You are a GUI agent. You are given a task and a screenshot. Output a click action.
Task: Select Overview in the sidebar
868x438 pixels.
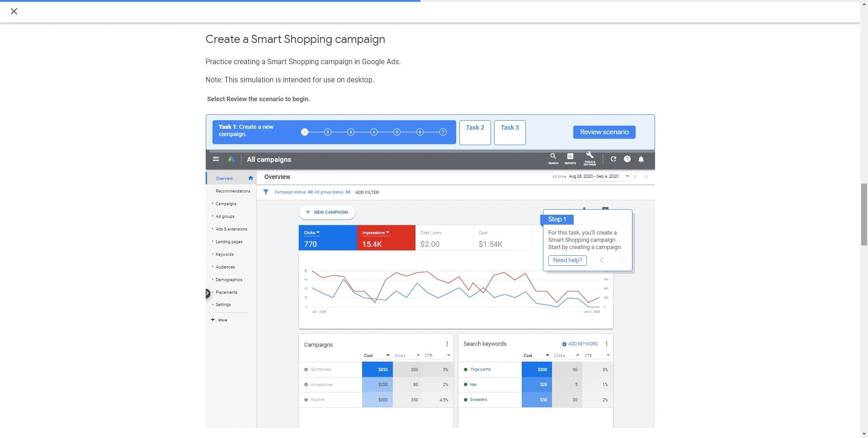tap(224, 179)
